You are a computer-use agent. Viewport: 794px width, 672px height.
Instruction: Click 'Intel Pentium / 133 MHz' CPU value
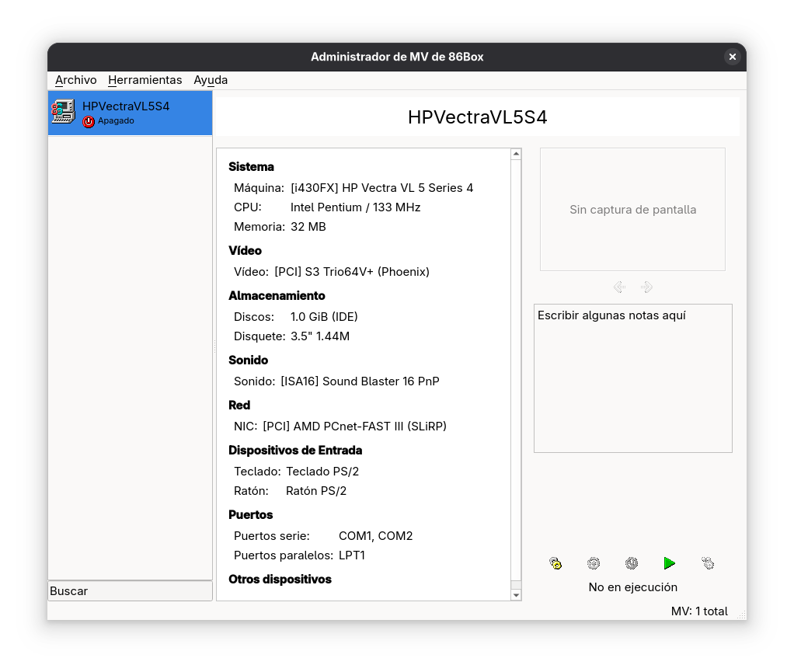point(356,207)
